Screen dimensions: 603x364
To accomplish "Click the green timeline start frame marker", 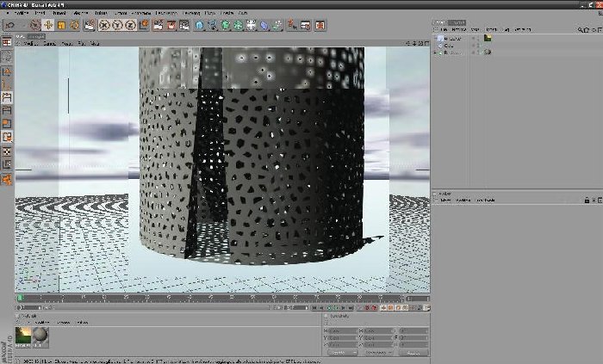I will coord(20,298).
